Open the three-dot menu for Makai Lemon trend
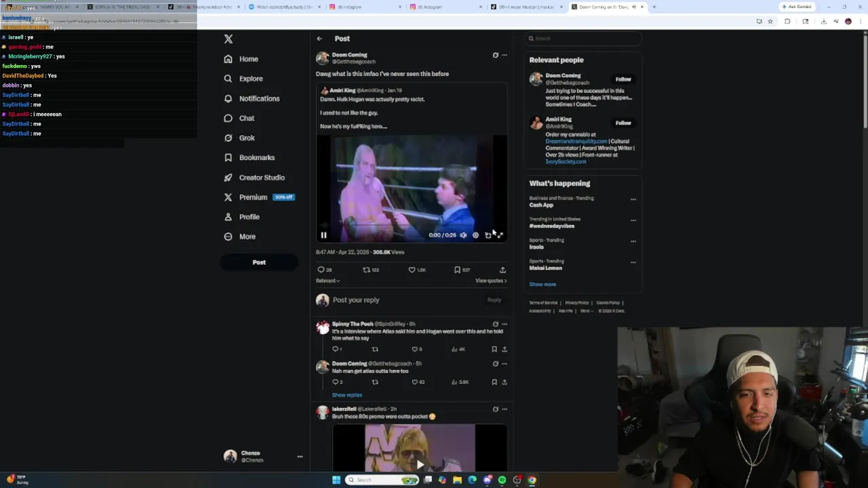 click(633, 262)
